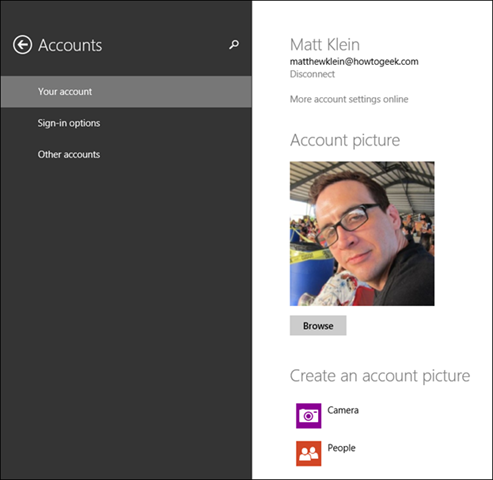493x480 pixels.
Task: Switch to Other accounts section
Action: coord(69,154)
